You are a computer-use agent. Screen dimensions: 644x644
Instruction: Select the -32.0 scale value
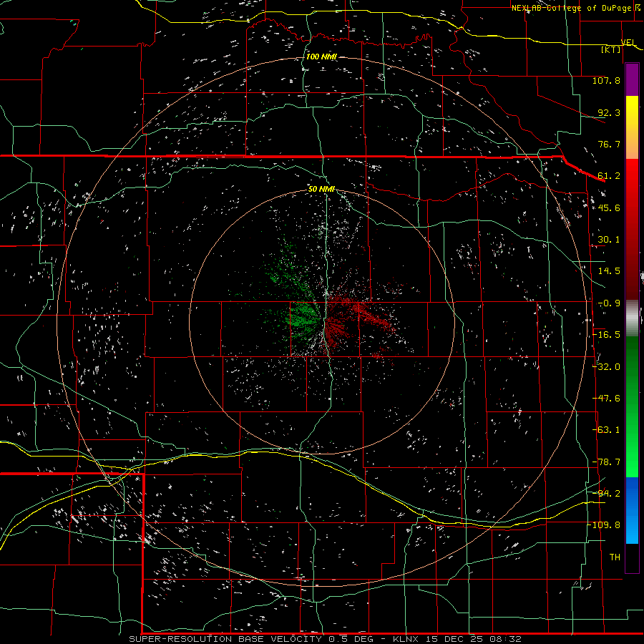pyautogui.click(x=607, y=367)
